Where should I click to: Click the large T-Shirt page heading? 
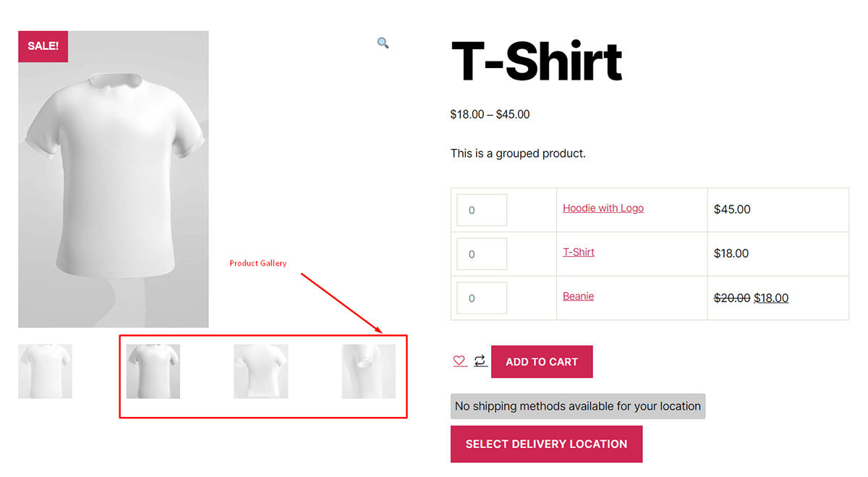536,62
